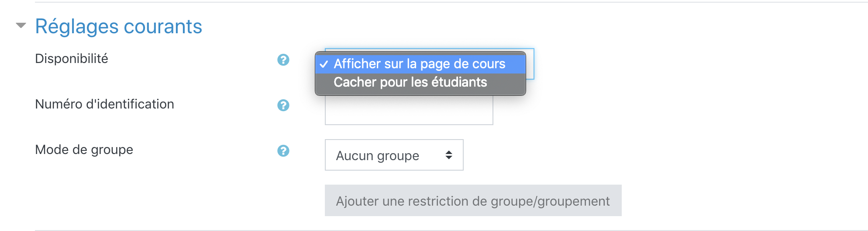Focus the Numéro d'identification text field
The width and height of the screenshot is (868, 231).
409,112
